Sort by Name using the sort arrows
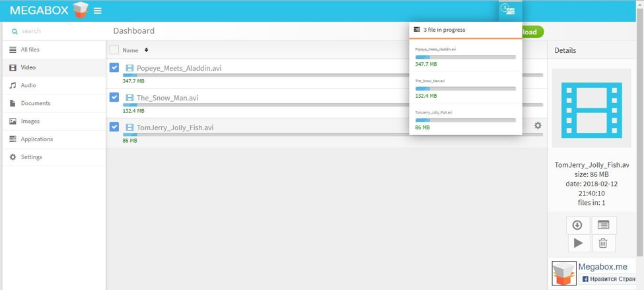The image size is (644, 290). (147, 50)
